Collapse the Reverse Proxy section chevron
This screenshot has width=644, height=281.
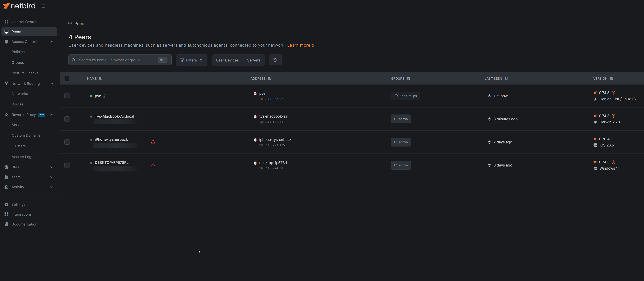pos(52,115)
